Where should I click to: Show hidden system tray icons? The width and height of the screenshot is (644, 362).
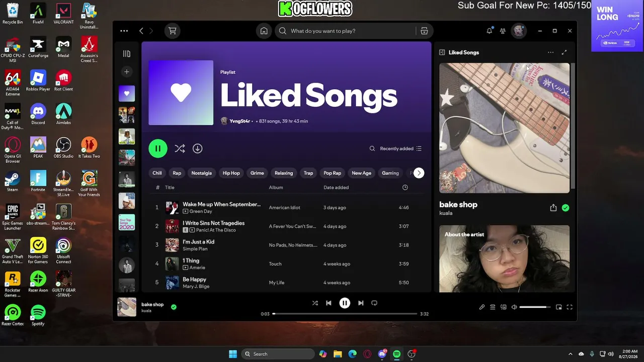570,354
